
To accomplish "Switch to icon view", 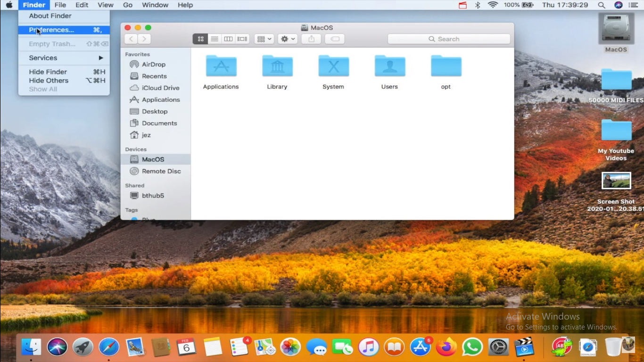I will [x=200, y=39].
